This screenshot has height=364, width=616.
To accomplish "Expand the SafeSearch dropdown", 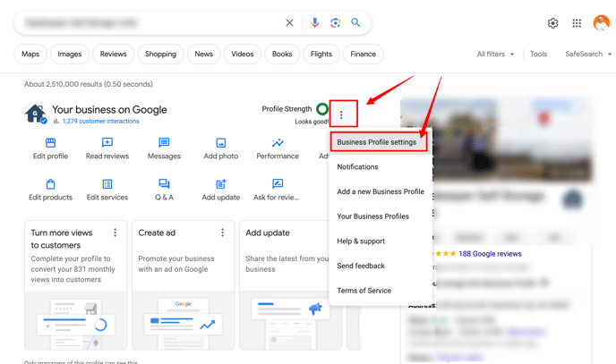I will pos(588,55).
